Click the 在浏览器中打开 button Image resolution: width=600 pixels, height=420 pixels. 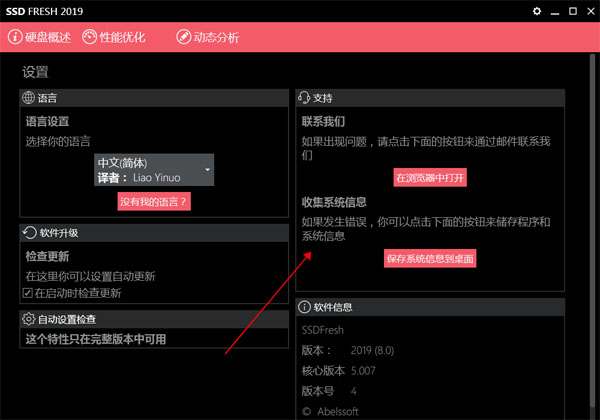[x=430, y=177]
